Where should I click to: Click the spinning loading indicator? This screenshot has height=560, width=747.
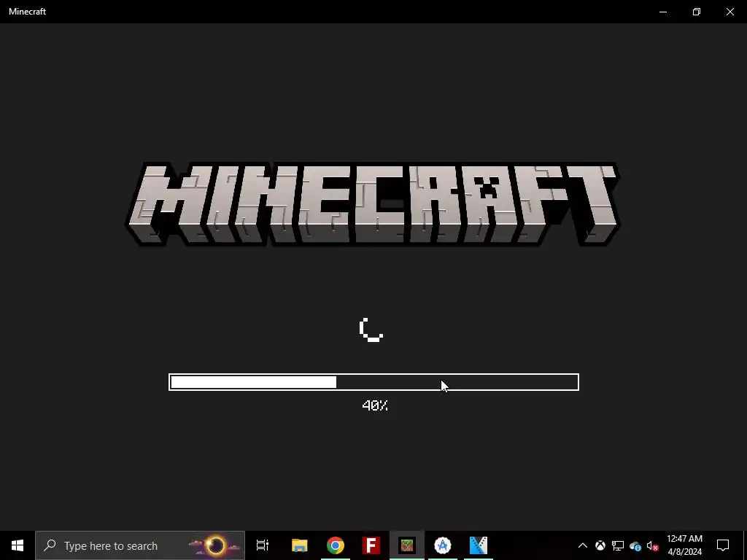coord(371,330)
